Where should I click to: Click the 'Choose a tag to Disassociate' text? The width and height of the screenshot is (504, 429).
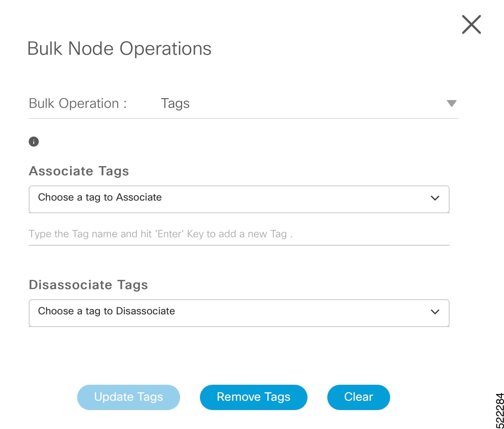[x=106, y=311]
